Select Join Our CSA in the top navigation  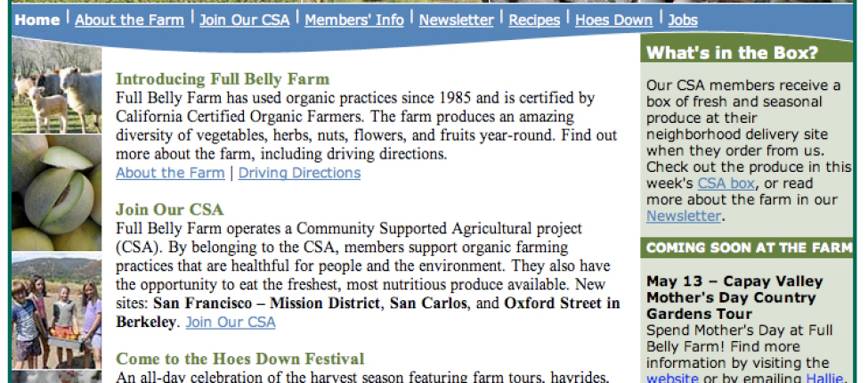tap(244, 20)
